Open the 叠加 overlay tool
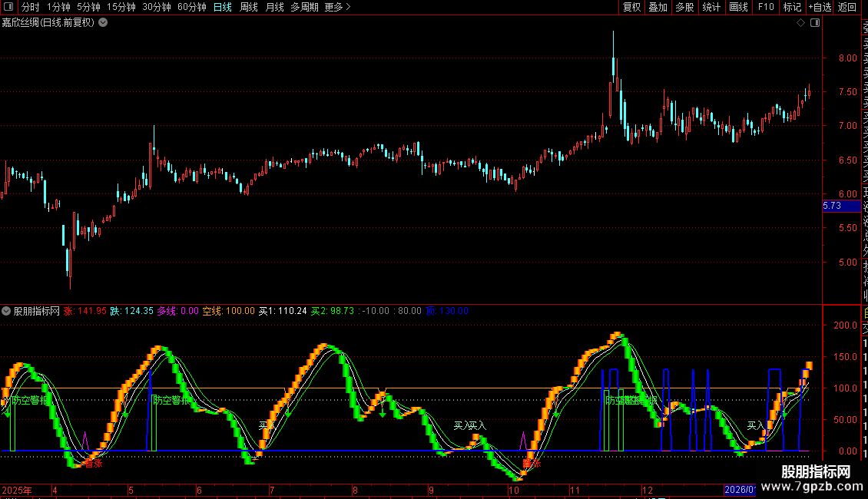The width and height of the screenshot is (868, 499). [658, 8]
